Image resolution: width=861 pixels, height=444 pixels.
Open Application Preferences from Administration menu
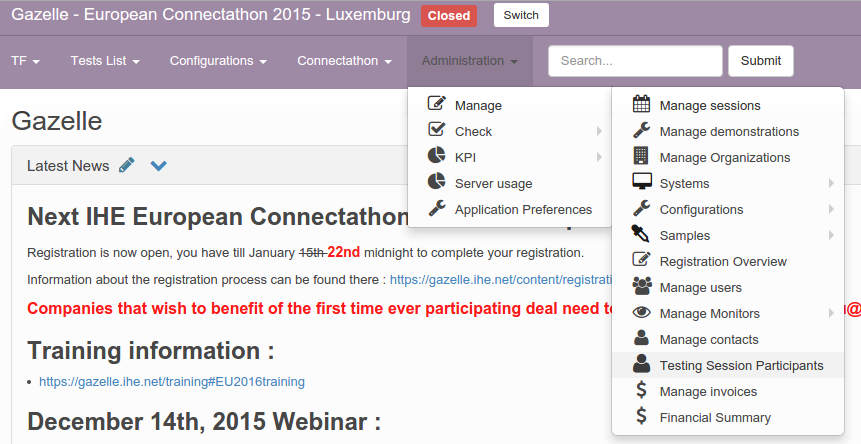point(523,209)
